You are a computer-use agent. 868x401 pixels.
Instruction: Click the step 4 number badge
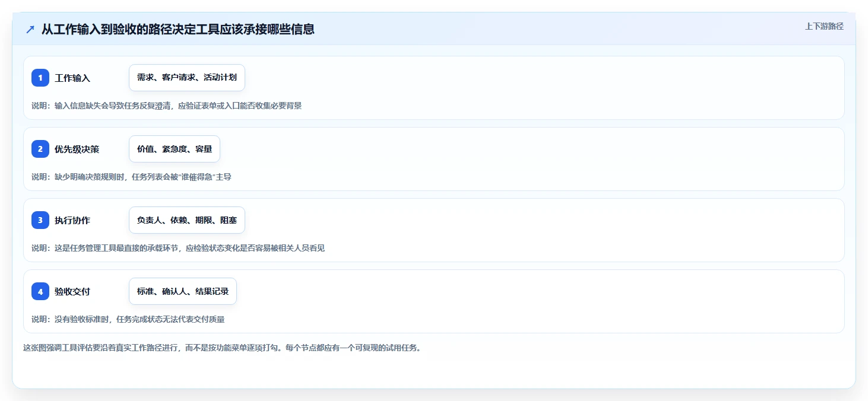point(40,291)
